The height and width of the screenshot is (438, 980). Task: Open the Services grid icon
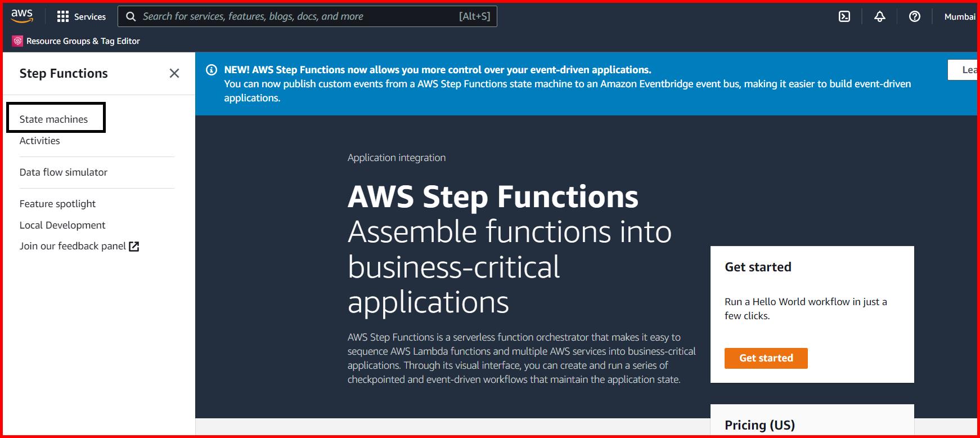(x=64, y=16)
